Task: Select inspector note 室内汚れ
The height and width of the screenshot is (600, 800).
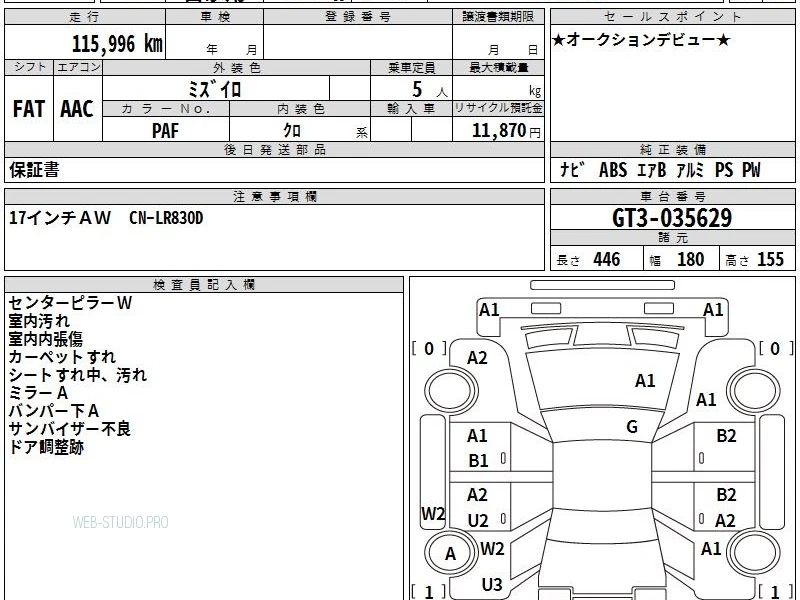Action: (x=39, y=321)
